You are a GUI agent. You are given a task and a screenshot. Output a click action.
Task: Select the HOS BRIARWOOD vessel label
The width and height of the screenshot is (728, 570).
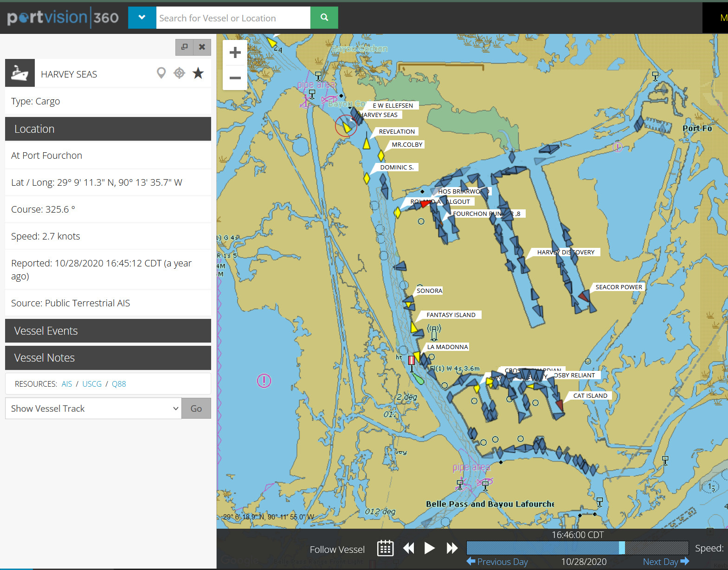(x=464, y=191)
